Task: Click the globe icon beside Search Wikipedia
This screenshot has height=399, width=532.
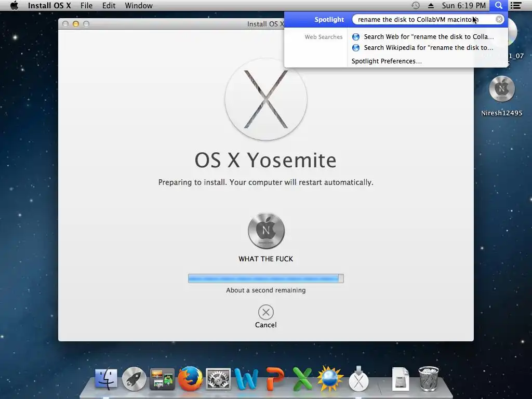Action: (356, 47)
